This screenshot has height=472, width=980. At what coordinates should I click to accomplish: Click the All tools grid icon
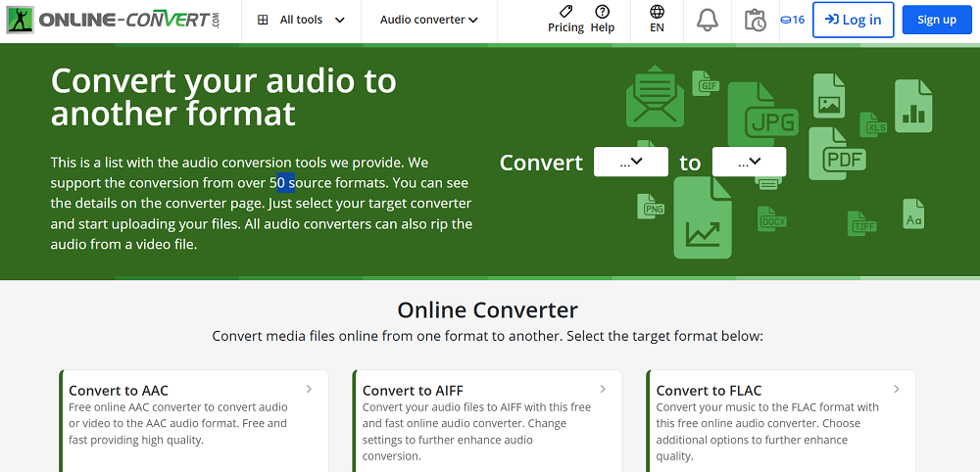click(x=263, y=20)
